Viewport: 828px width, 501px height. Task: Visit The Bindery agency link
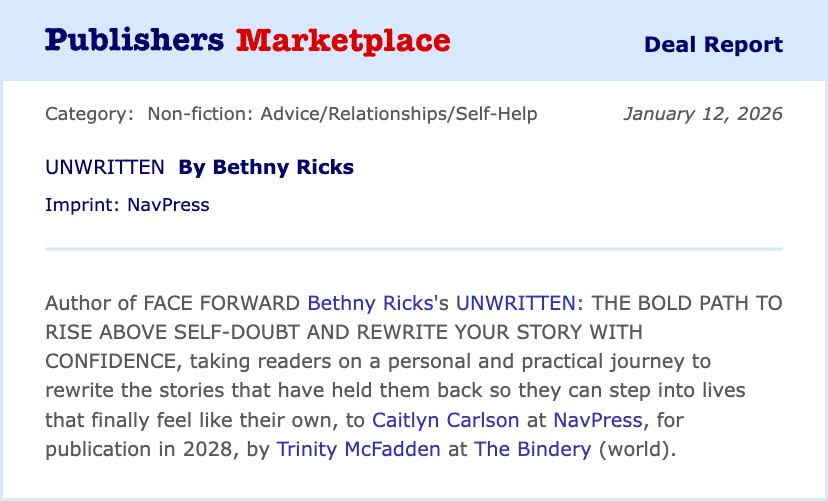coord(533,449)
